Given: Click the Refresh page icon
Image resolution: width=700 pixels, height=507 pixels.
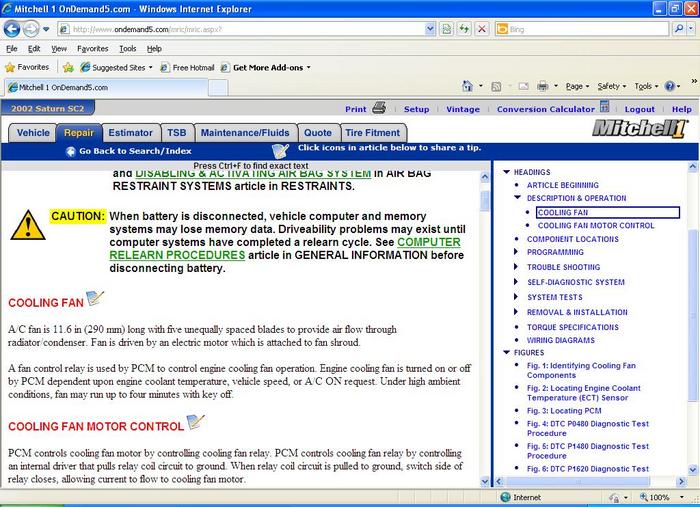Looking at the screenshot, I should click(464, 29).
